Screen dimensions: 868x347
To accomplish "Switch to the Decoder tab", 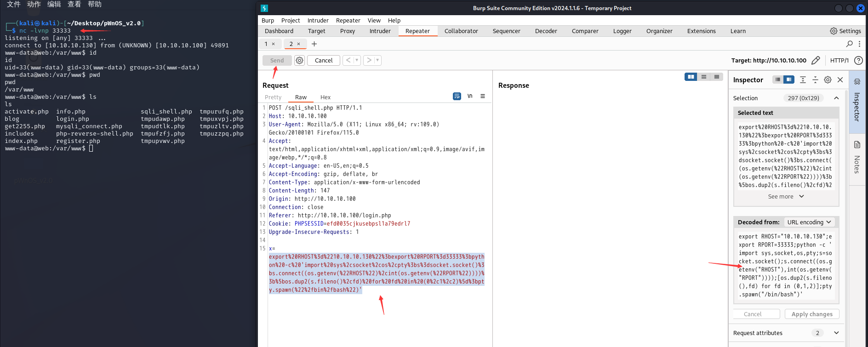I will [x=546, y=31].
